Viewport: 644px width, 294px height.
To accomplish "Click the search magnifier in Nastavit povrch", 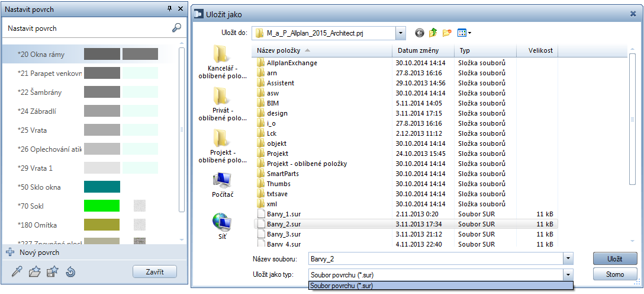I will (176, 28).
